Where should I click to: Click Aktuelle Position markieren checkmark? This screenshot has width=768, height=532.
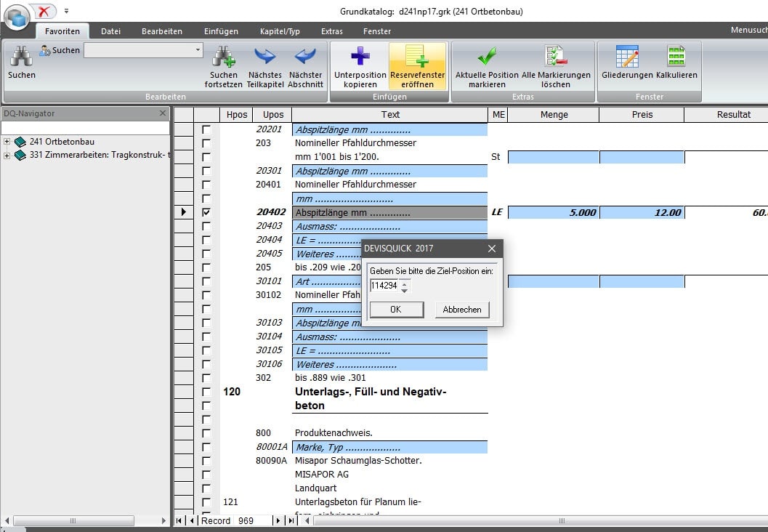[487, 57]
